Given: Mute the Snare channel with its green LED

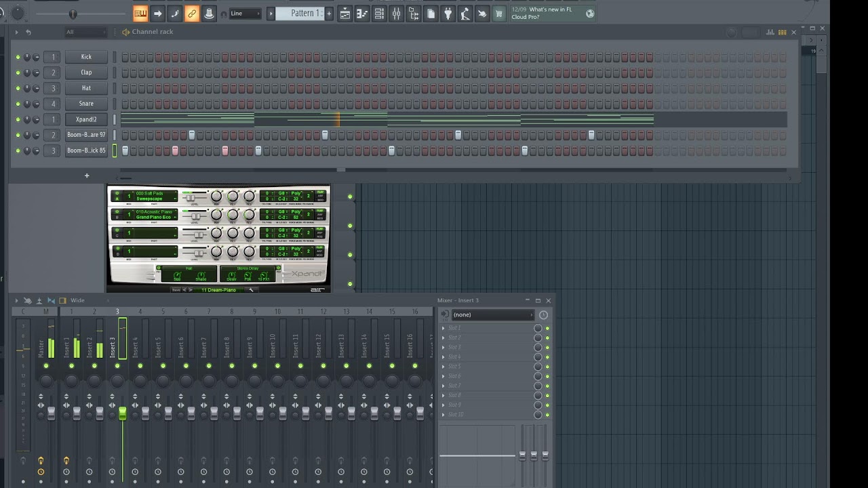Looking at the screenshot, I should tap(18, 104).
